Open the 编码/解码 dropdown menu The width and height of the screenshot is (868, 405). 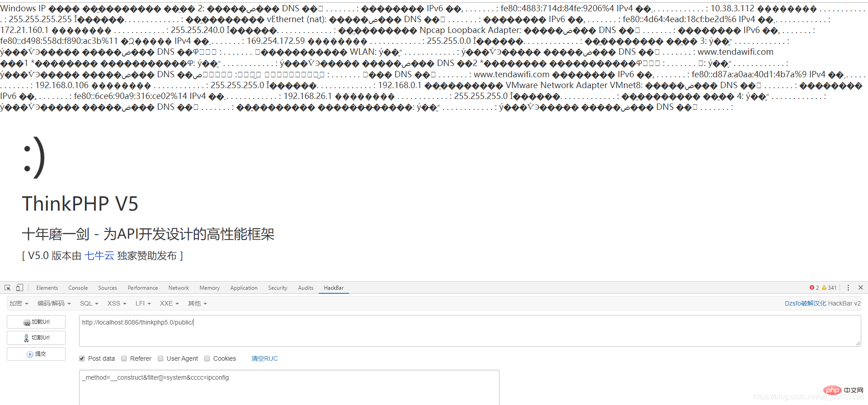54,303
